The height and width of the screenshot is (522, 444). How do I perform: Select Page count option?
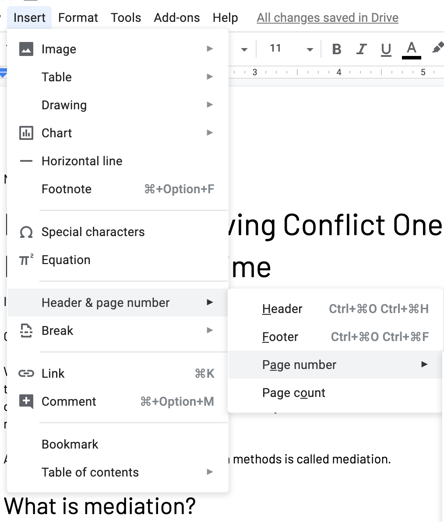[x=335, y=393]
